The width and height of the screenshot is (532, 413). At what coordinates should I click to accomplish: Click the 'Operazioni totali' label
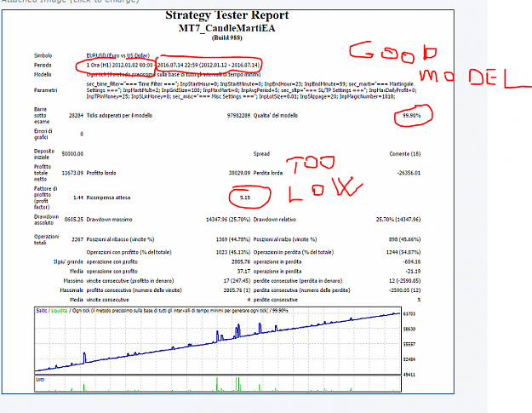[x=46, y=239]
